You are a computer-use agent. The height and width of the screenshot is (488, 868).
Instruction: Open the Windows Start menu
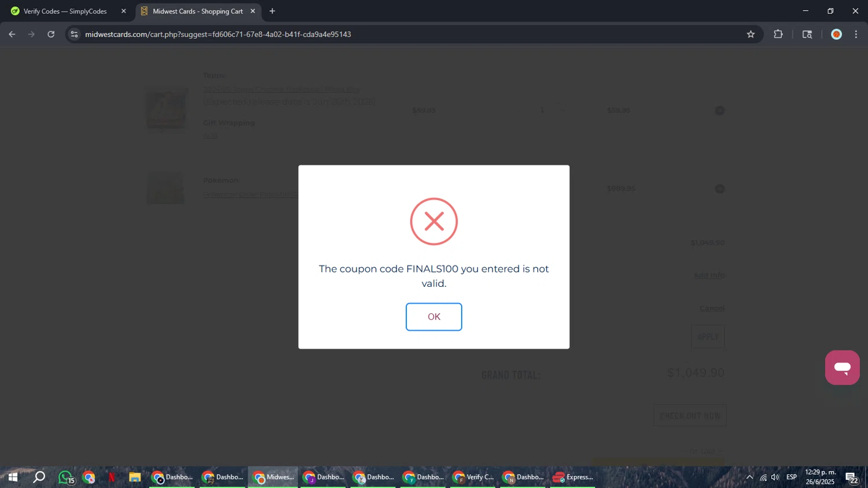point(13,477)
